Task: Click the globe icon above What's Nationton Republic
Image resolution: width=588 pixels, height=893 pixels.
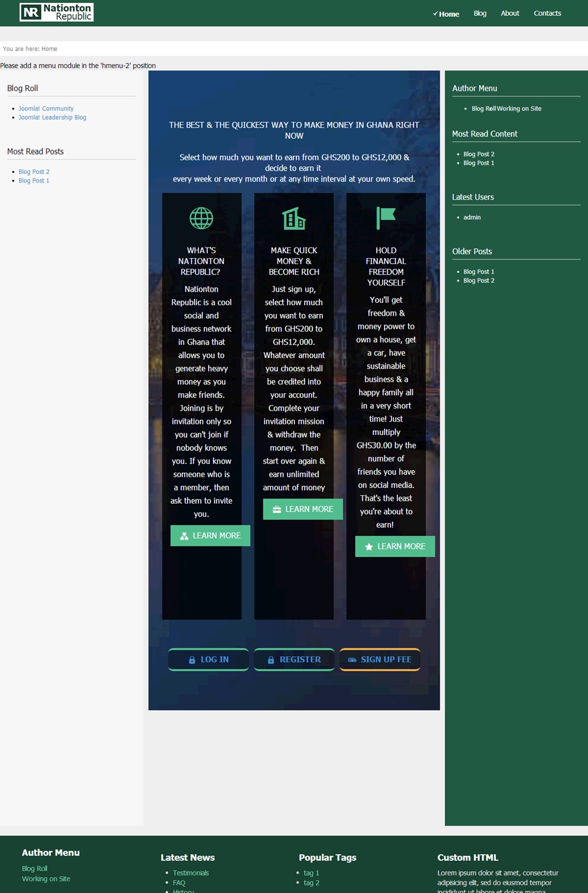Action: click(201, 218)
